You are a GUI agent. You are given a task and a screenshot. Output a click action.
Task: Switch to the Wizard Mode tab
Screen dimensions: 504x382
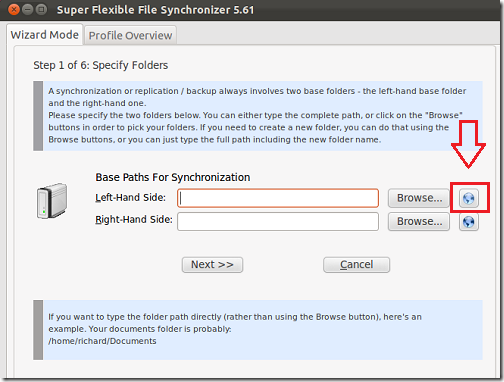pyautogui.click(x=45, y=35)
